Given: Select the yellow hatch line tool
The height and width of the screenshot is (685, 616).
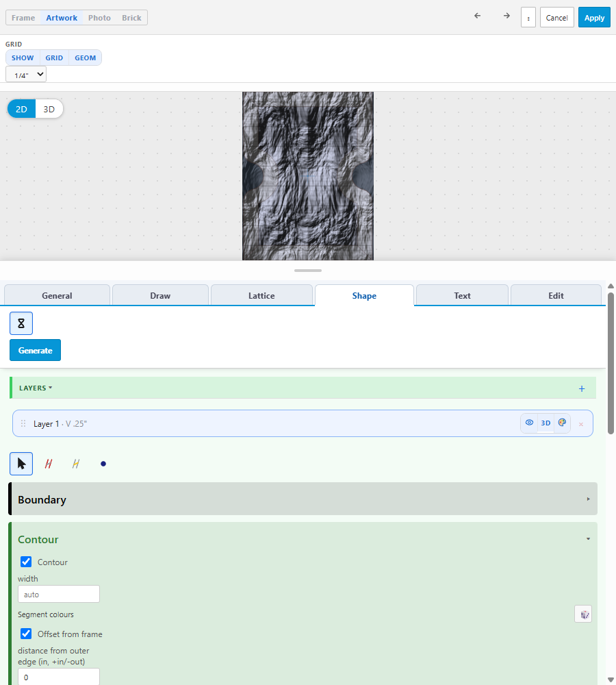Looking at the screenshot, I should (76, 464).
